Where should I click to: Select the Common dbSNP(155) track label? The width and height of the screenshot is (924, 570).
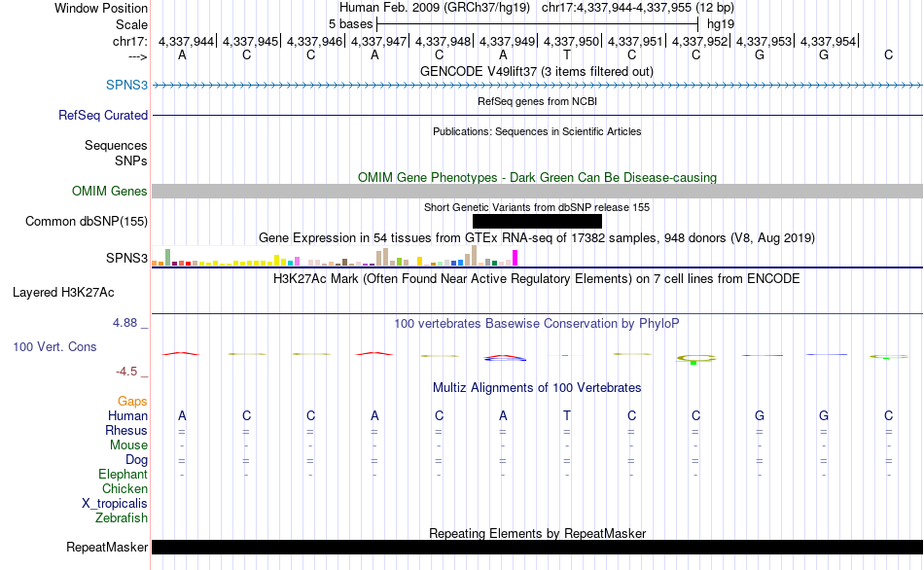tap(87, 221)
